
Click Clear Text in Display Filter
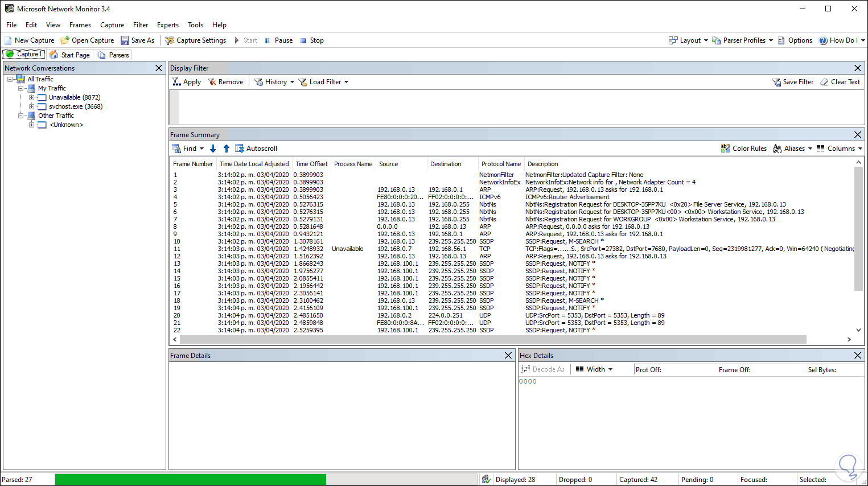click(840, 82)
